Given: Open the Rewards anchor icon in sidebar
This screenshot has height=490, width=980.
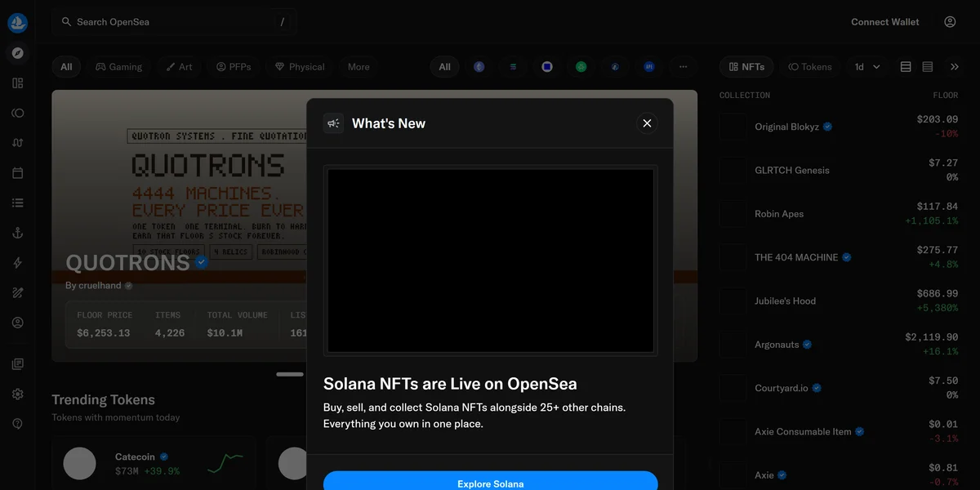Looking at the screenshot, I should pos(18,233).
